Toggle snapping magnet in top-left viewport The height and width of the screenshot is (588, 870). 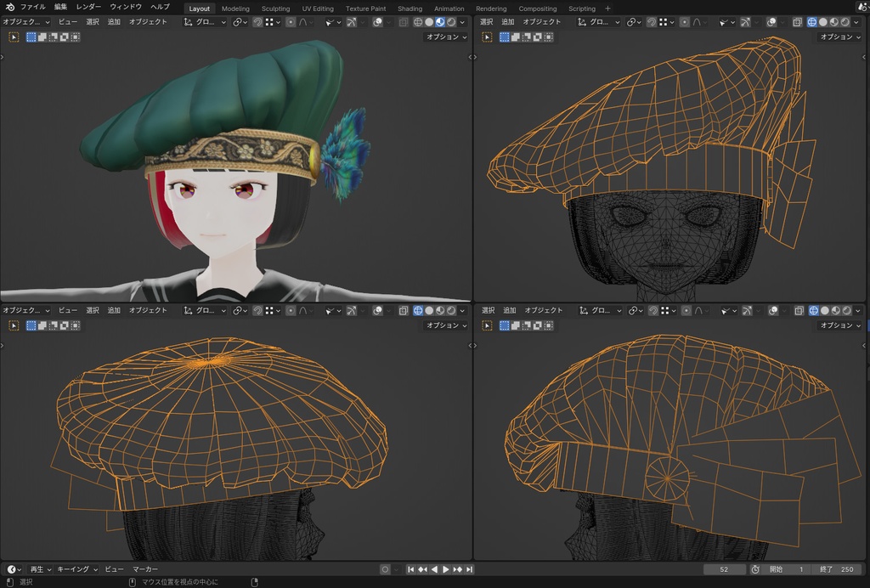tap(257, 22)
